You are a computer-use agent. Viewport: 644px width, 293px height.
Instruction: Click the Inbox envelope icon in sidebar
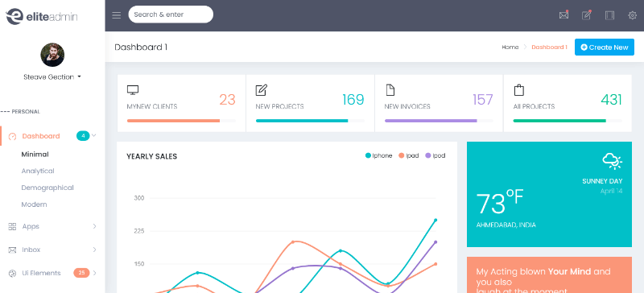click(12, 250)
